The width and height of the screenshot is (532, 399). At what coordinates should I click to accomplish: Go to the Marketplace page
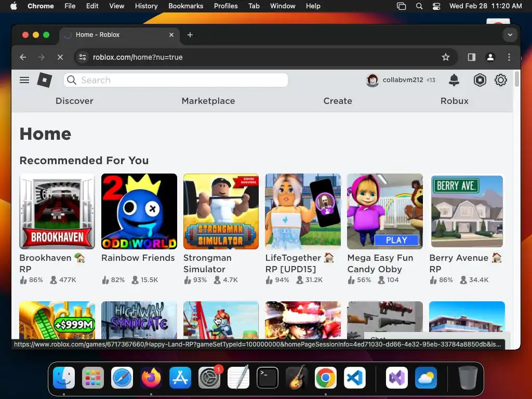click(x=208, y=101)
